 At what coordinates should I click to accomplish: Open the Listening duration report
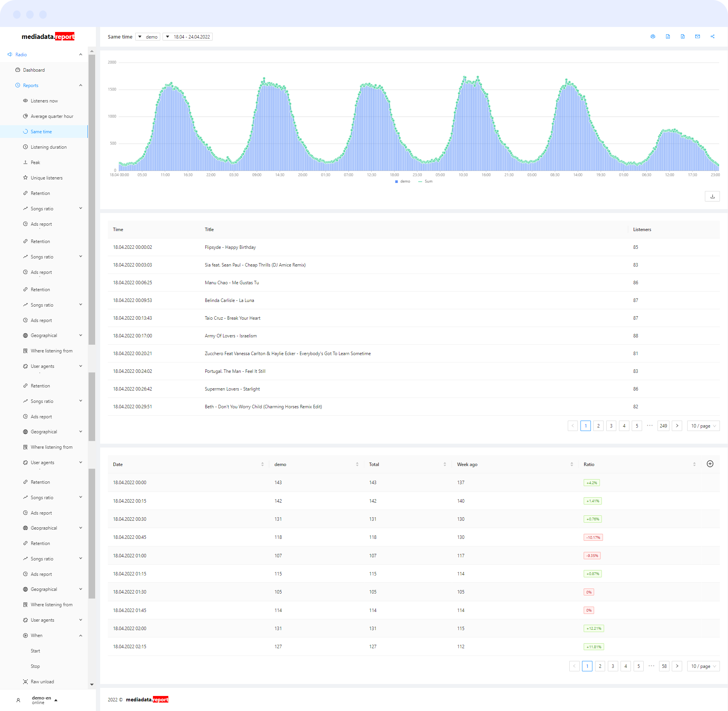(49, 147)
